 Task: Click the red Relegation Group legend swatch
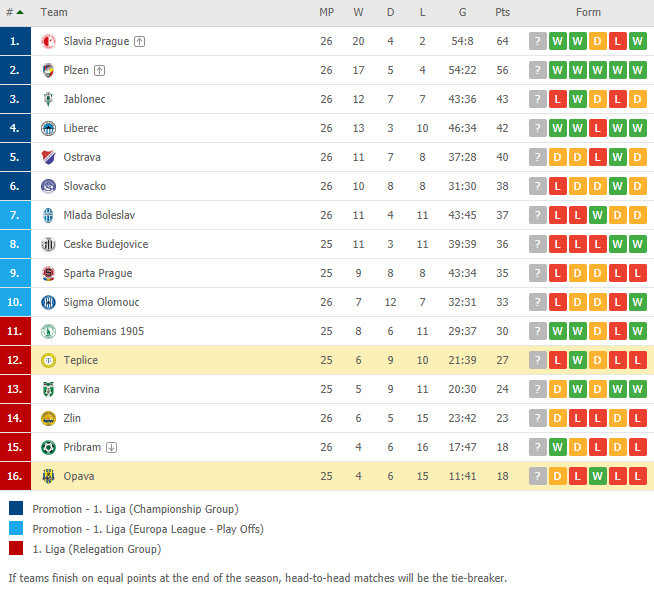coord(16,548)
